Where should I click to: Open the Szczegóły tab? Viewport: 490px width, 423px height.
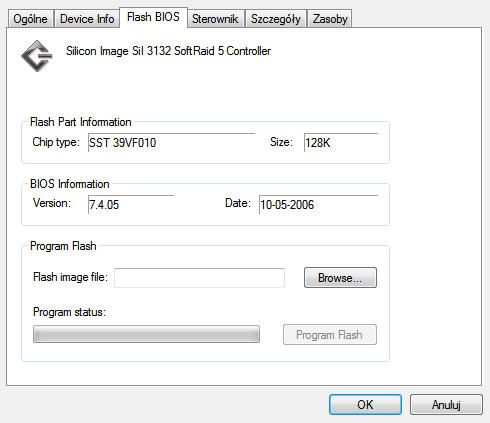[x=276, y=19]
